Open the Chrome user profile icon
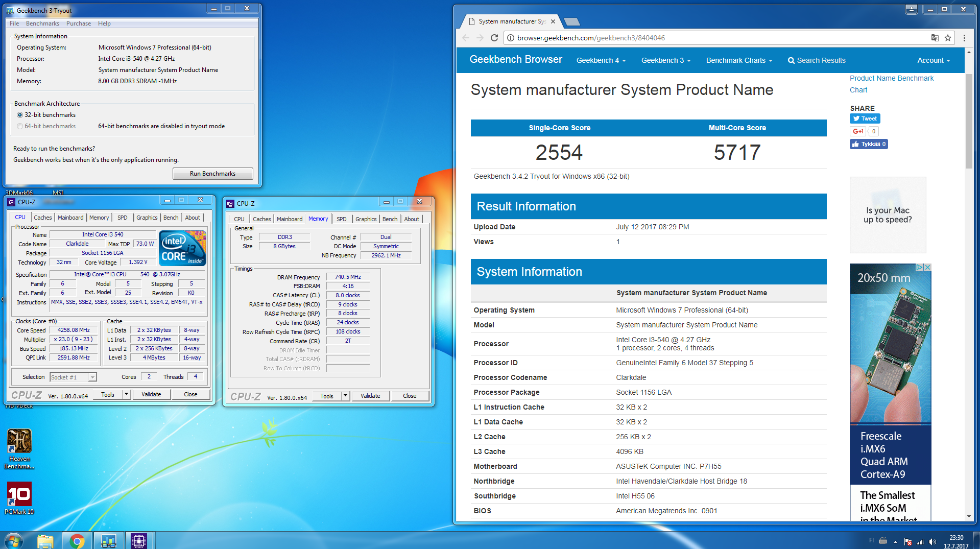 pyautogui.click(x=912, y=9)
